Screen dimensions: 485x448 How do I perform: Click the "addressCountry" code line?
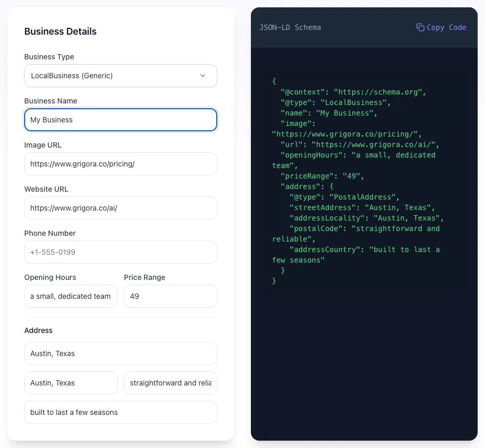point(364,249)
